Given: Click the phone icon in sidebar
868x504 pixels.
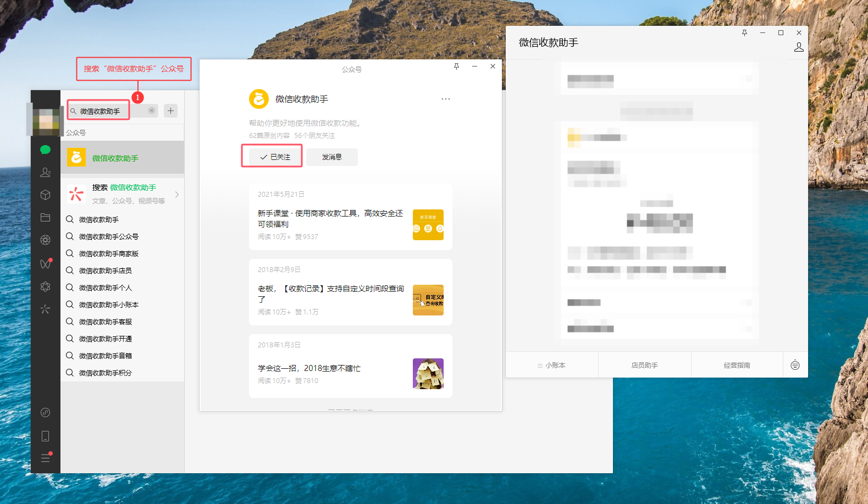Looking at the screenshot, I should tap(45, 436).
